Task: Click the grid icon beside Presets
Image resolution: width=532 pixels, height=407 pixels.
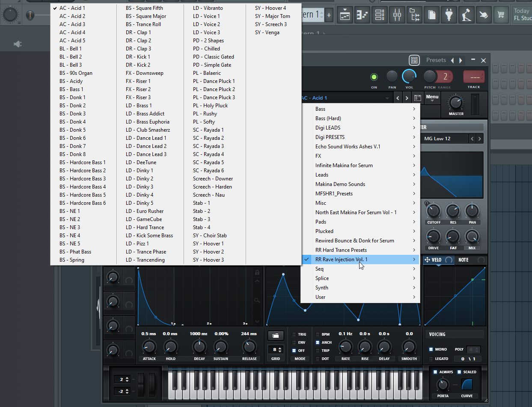Action: click(x=414, y=60)
